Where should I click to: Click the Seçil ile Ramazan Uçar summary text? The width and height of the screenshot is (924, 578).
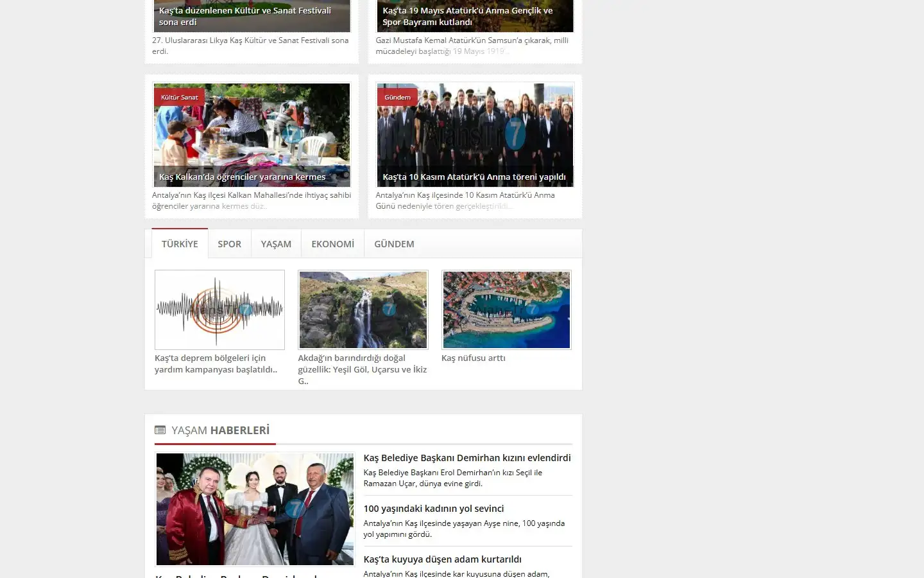click(x=453, y=478)
